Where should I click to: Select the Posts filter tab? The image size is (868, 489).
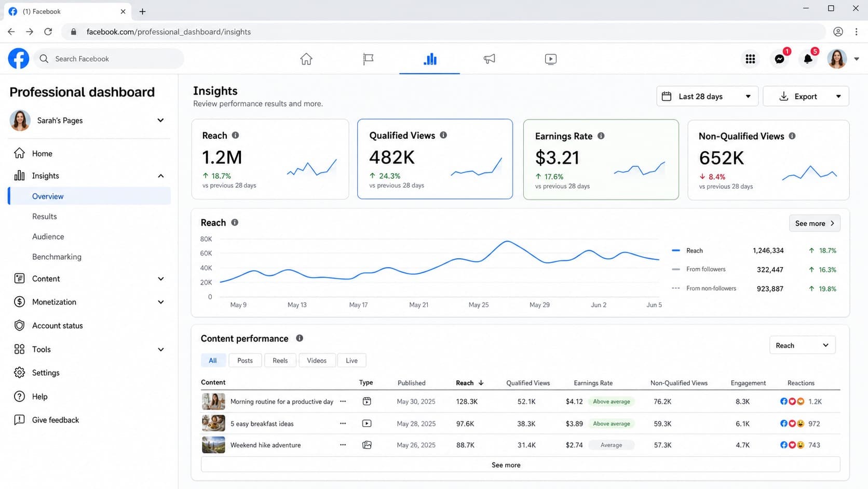[x=245, y=361]
